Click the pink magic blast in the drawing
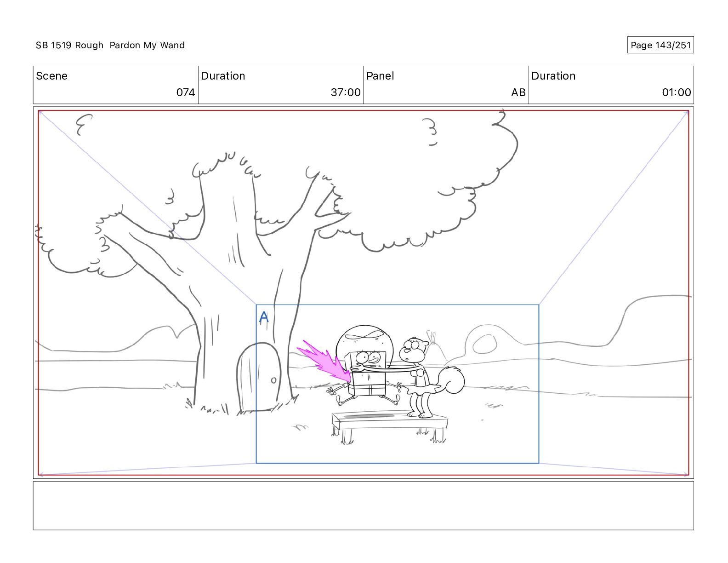 pyautogui.click(x=324, y=361)
